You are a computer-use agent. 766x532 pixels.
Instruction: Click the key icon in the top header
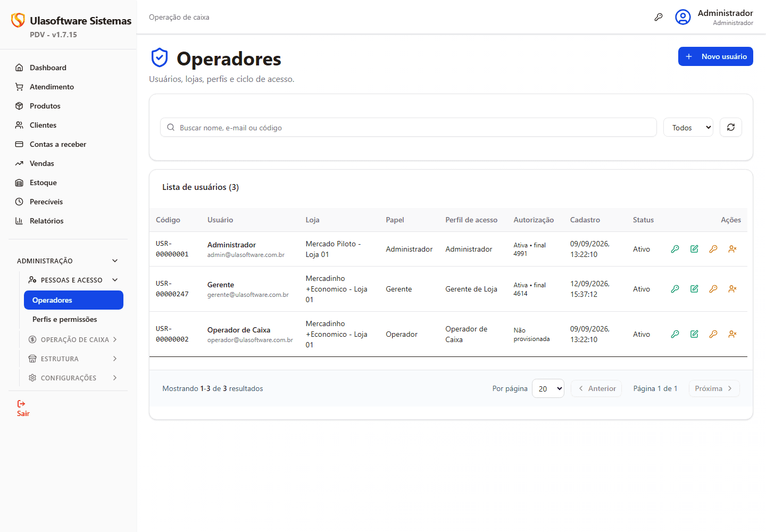coord(659,17)
